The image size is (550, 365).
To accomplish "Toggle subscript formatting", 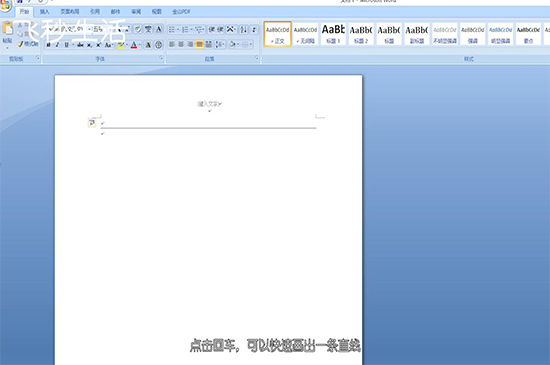I will 89,45.
